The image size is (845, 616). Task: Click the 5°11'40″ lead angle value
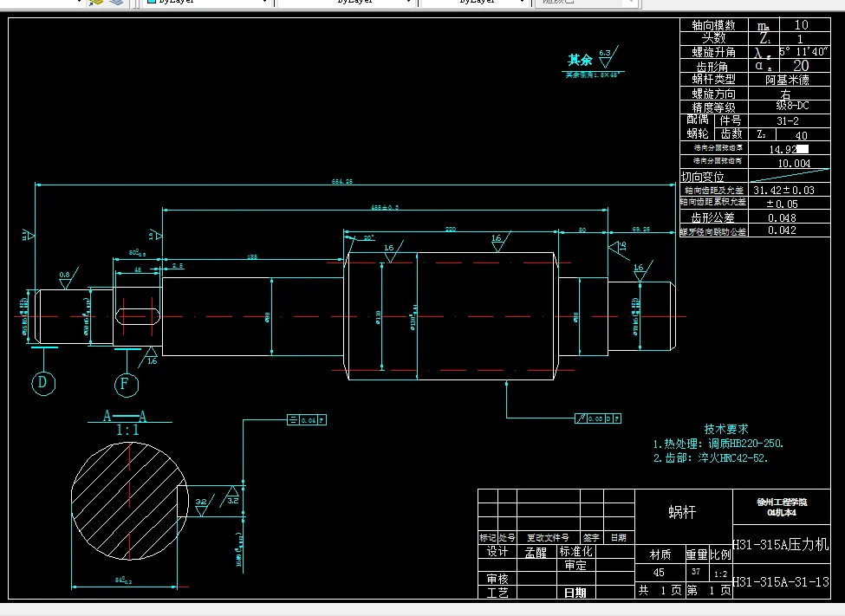(x=803, y=52)
